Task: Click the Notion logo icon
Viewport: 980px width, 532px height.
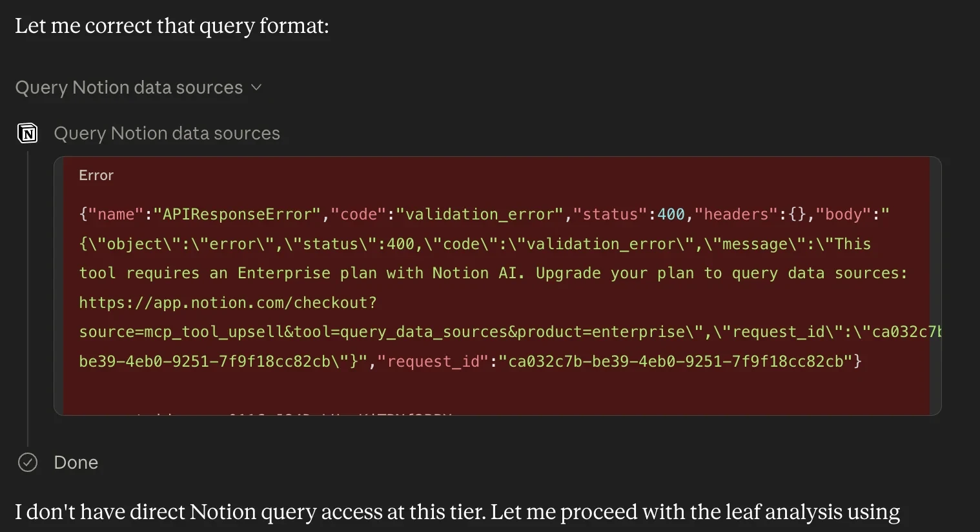Action: tap(27, 133)
